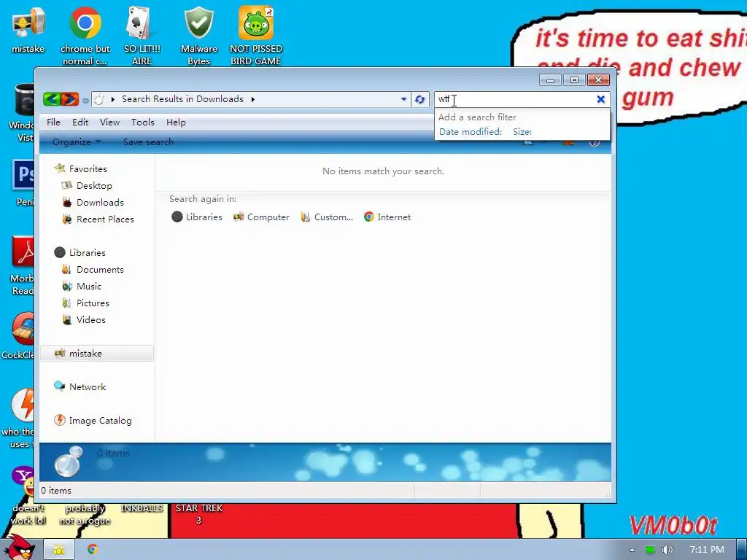This screenshot has height=560, width=747.
Task: Select Favorites in the navigation pane
Action: click(x=80, y=168)
